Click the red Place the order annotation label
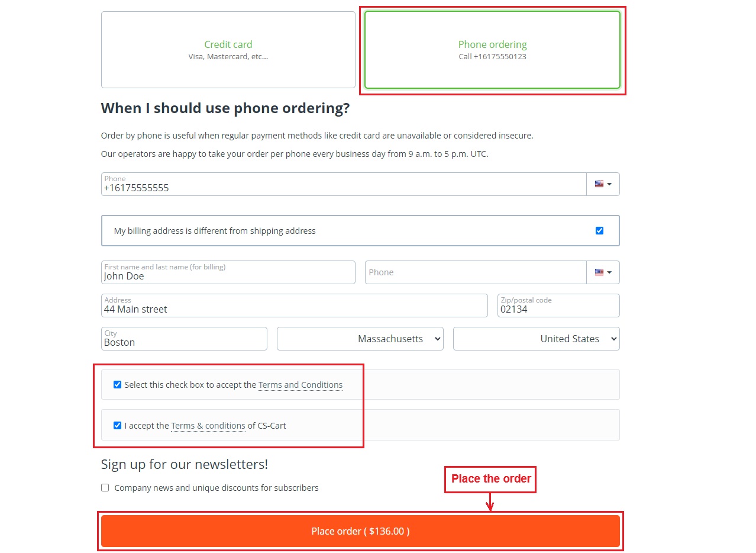Viewport: 756px width, 553px height. point(490,479)
